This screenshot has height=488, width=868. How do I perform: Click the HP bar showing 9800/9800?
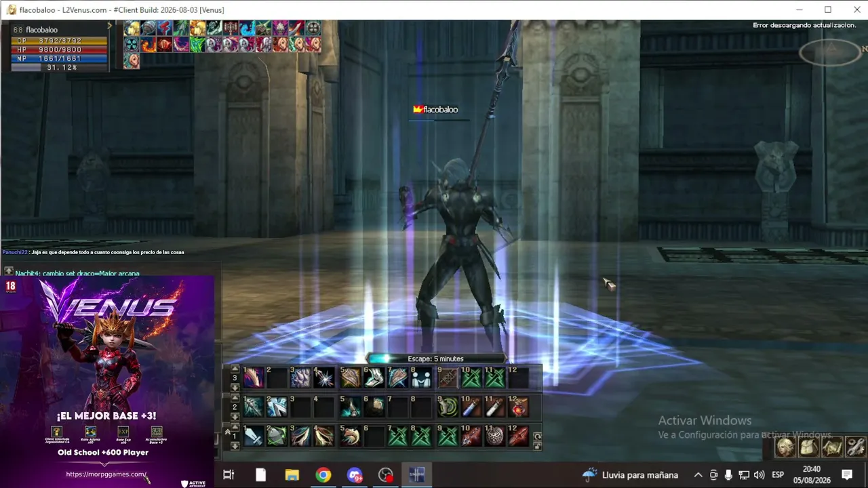60,50
